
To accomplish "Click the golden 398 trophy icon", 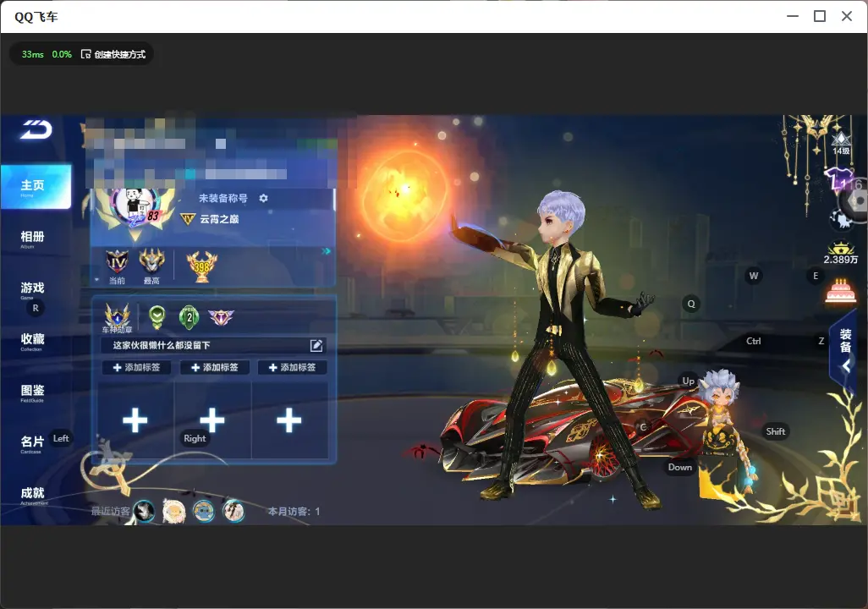I will [x=202, y=266].
